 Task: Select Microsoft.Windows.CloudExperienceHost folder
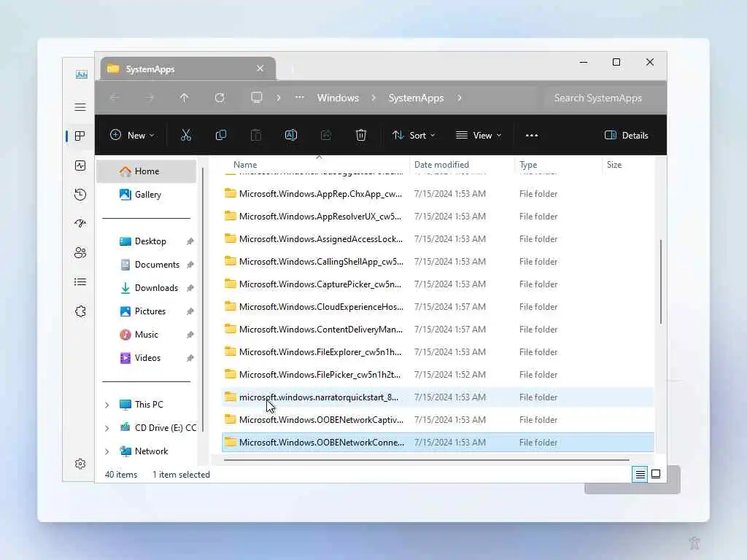[438, 307]
